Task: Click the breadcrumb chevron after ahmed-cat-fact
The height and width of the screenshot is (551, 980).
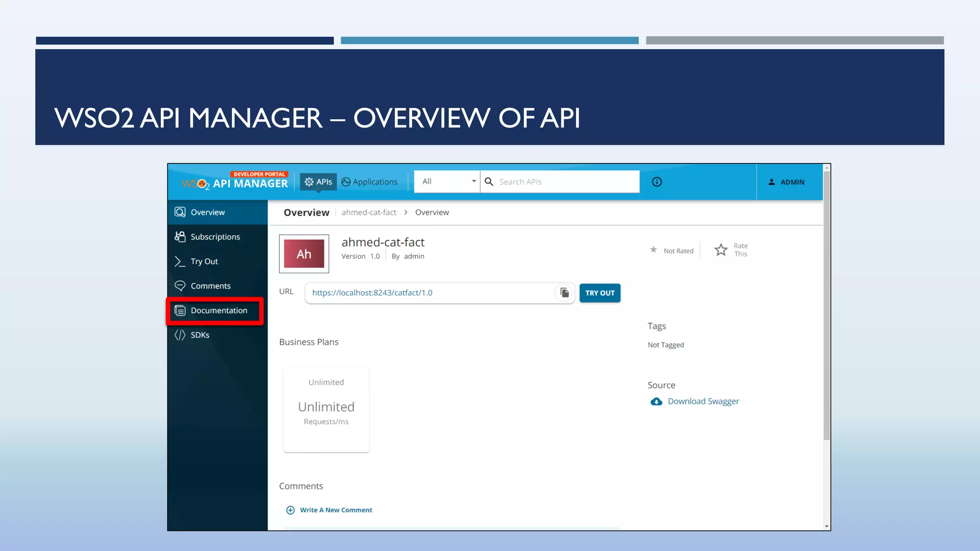Action: pos(406,212)
